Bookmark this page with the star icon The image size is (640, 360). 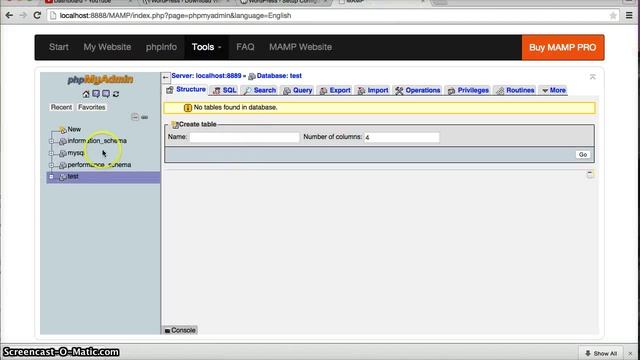click(613, 16)
